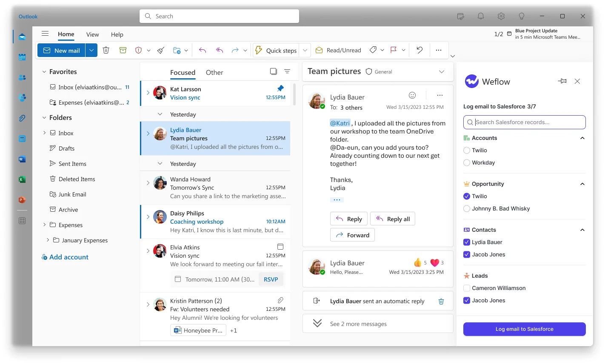Image resolution: width=605 pixels, height=364 pixels.
Task: Archive the selected email from toolbar
Action: pyautogui.click(x=123, y=50)
